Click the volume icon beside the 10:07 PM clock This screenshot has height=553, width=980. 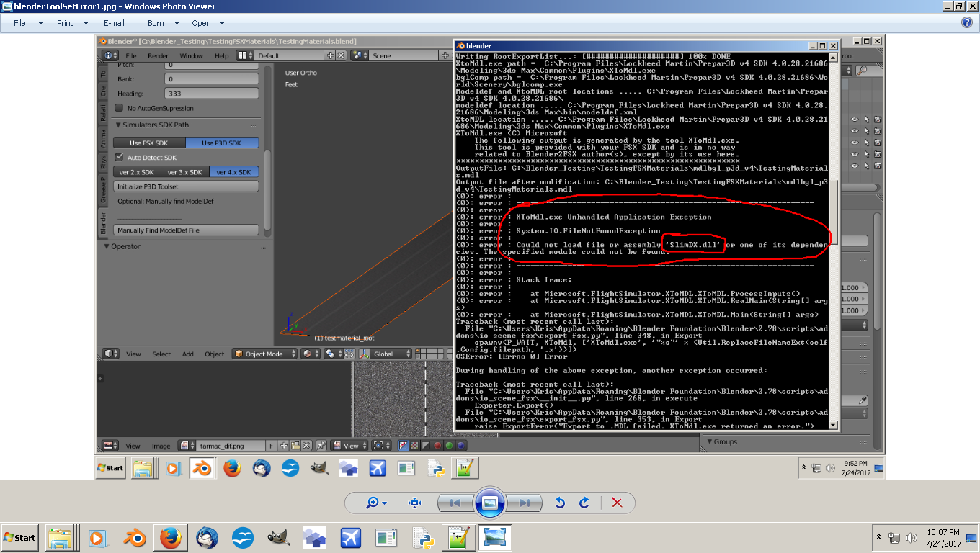click(x=912, y=537)
